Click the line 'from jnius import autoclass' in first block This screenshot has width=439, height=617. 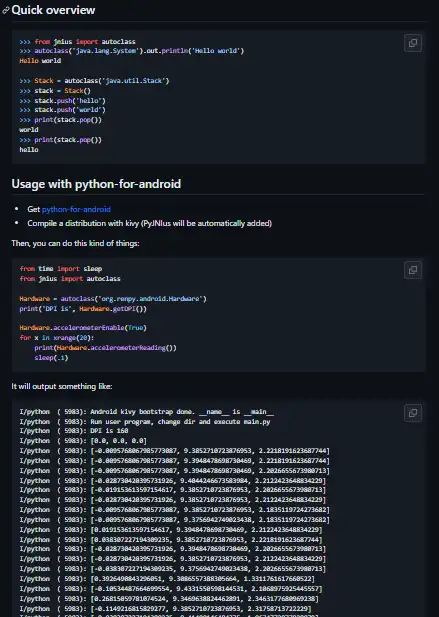[77, 41]
